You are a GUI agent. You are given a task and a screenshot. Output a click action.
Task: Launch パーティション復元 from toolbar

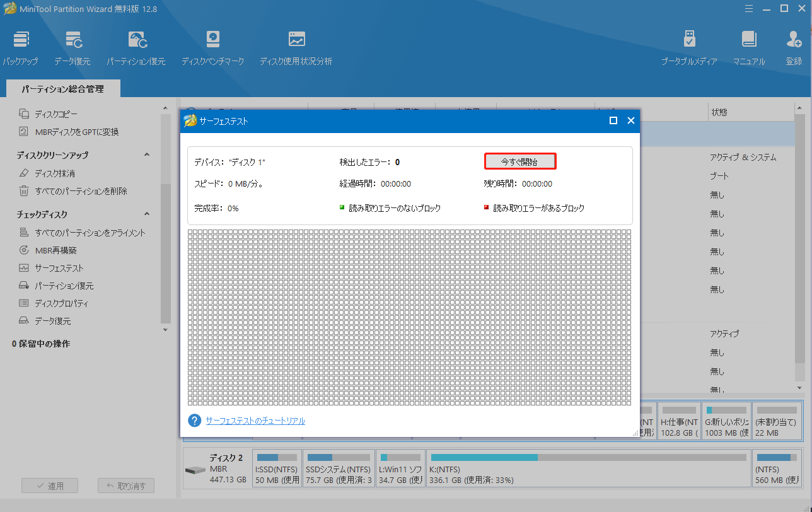(136, 48)
